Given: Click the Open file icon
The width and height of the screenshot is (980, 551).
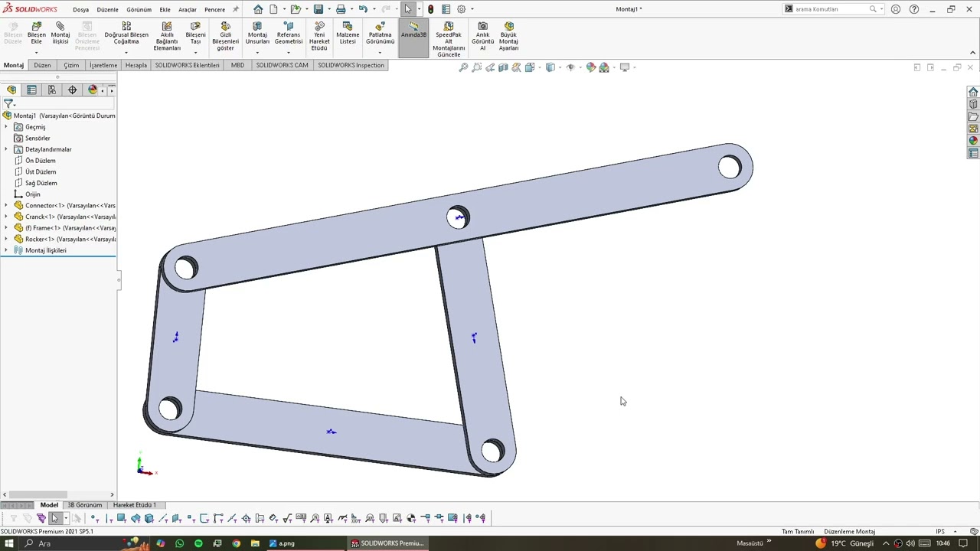Looking at the screenshot, I should [x=295, y=9].
